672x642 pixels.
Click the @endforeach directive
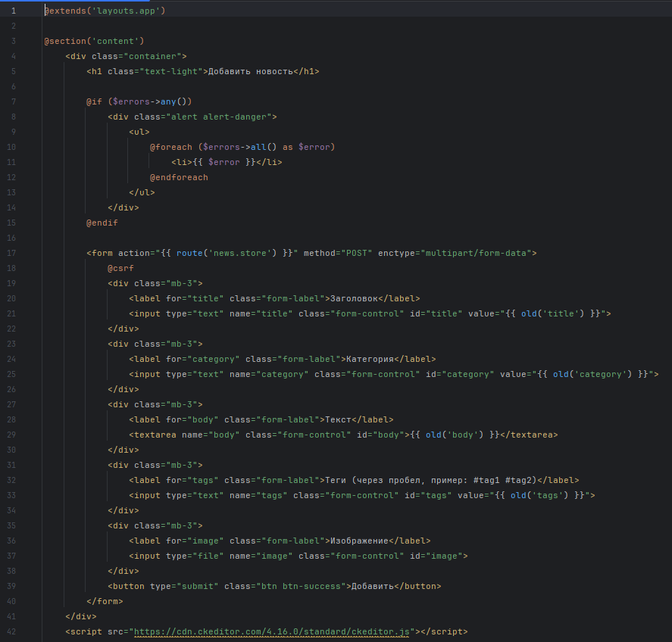point(179,177)
